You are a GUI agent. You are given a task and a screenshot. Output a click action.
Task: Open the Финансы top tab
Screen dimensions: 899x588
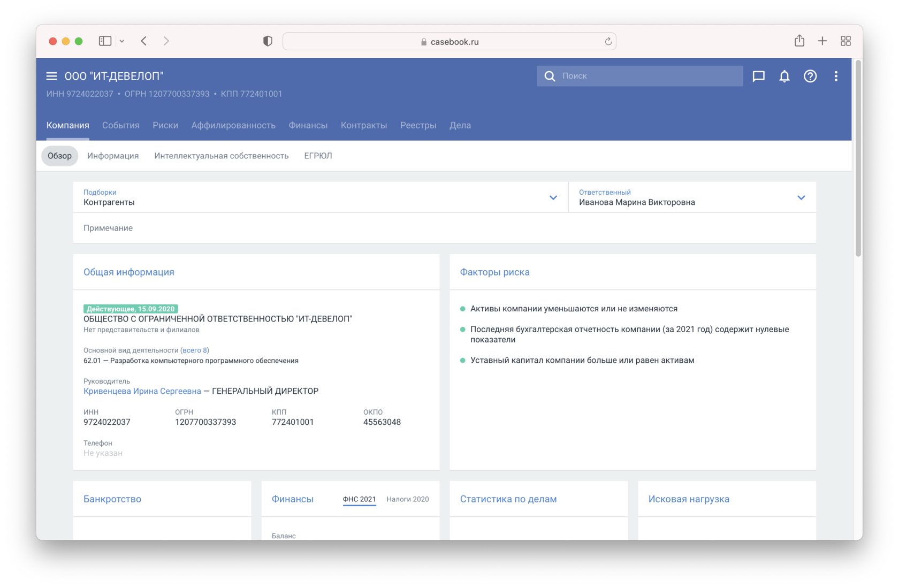point(308,125)
